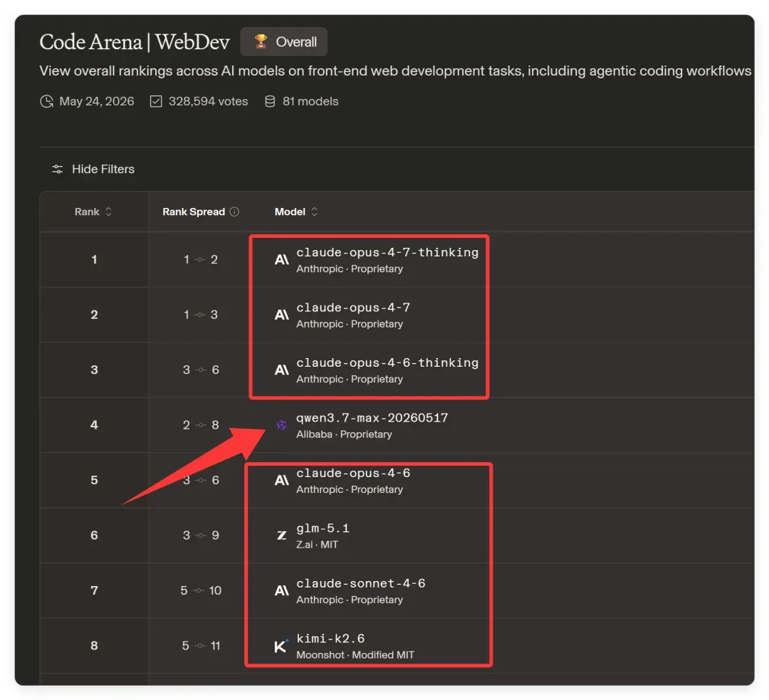
Task: Click the filter sliders icon beside Hide Filters
Action: [x=58, y=169]
